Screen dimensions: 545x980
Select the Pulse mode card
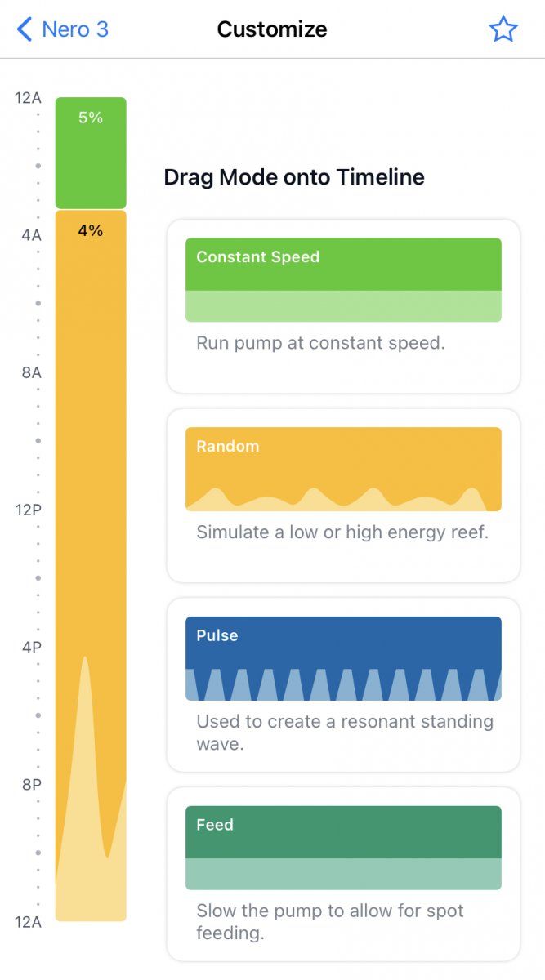click(x=343, y=684)
